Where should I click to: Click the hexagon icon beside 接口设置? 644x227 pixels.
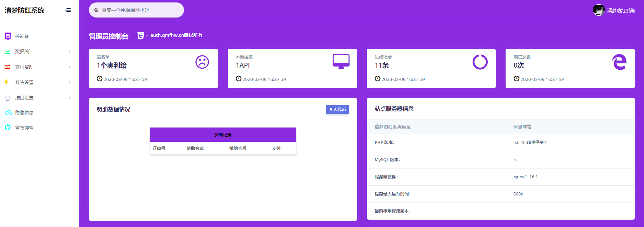pyautogui.click(x=8, y=98)
